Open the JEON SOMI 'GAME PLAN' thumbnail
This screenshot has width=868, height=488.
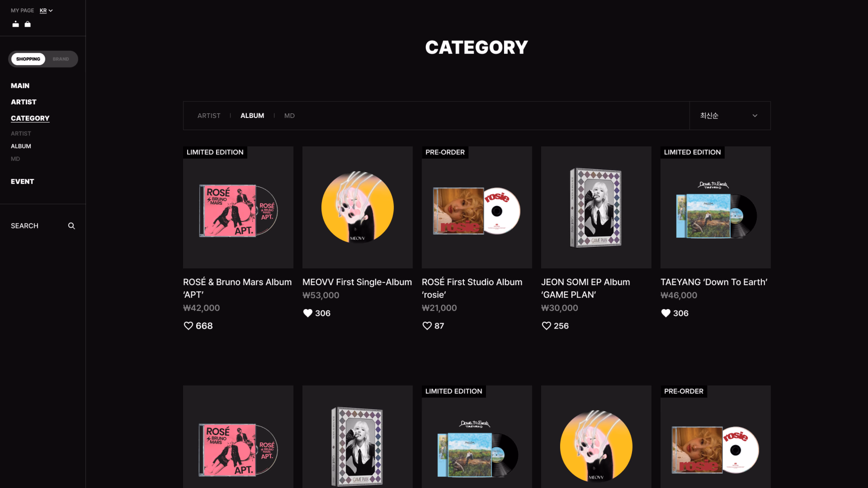[596, 207]
